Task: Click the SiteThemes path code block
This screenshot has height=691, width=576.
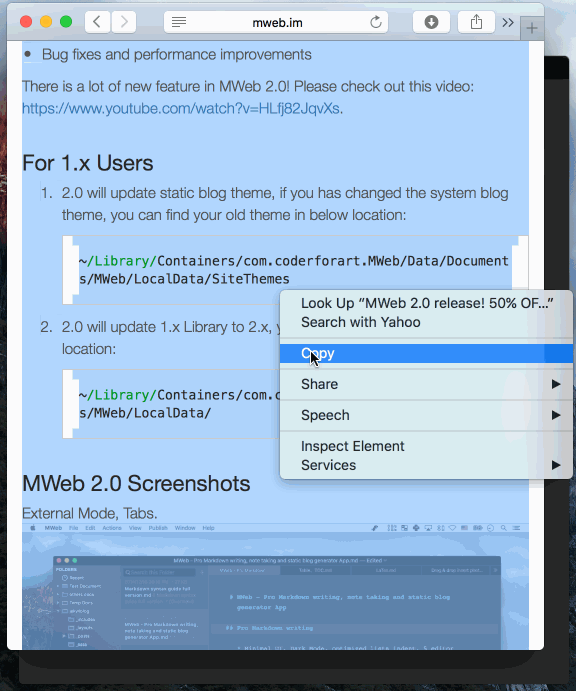Action: coord(295,270)
